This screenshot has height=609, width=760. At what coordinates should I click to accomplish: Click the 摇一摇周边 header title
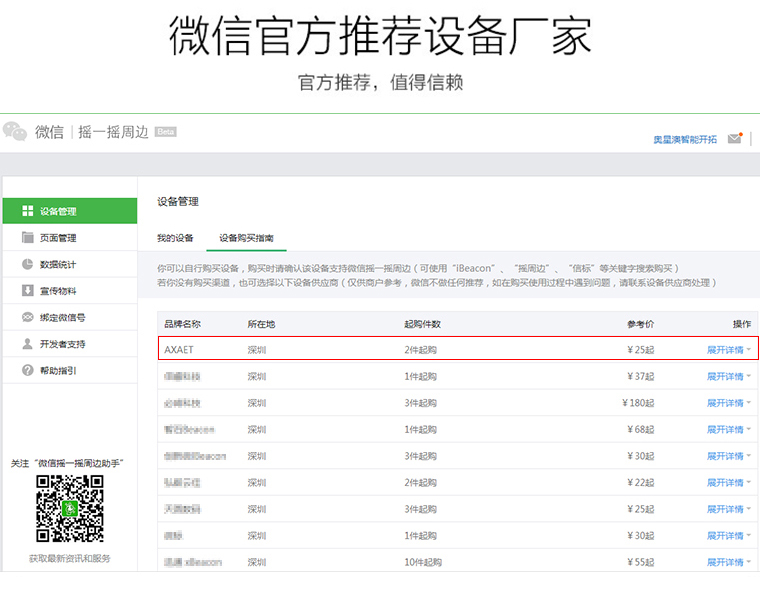(113, 132)
